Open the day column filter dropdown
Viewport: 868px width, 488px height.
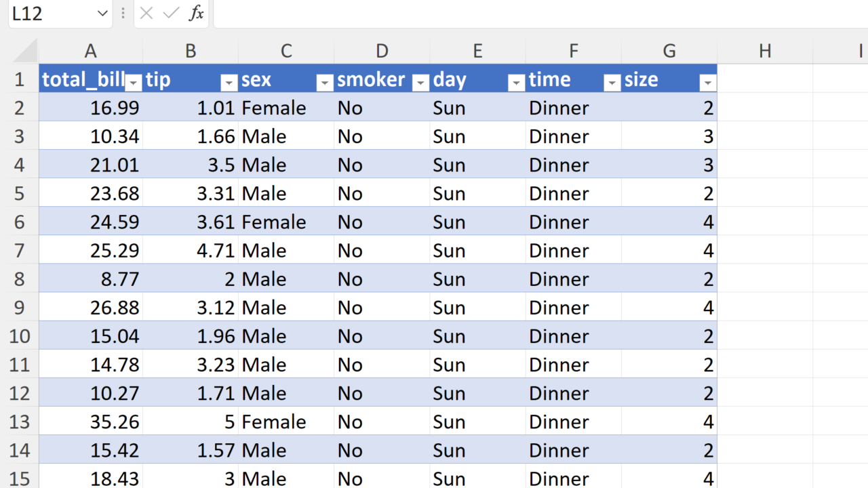[x=517, y=83]
